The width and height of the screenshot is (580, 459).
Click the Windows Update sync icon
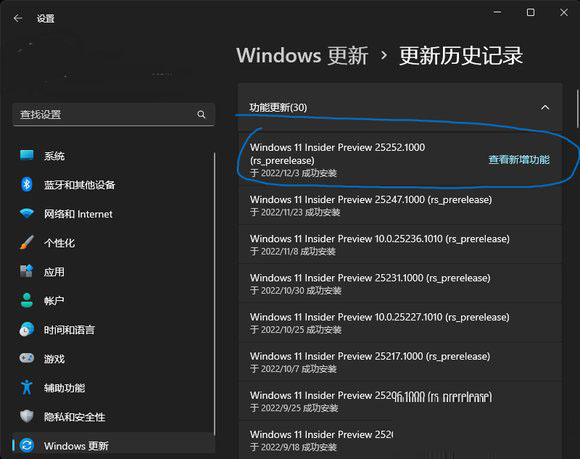[x=27, y=445]
